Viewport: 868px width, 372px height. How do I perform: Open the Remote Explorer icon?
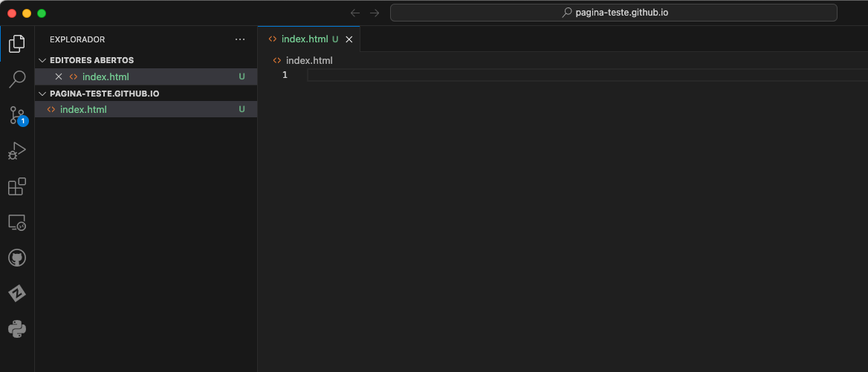coord(16,222)
